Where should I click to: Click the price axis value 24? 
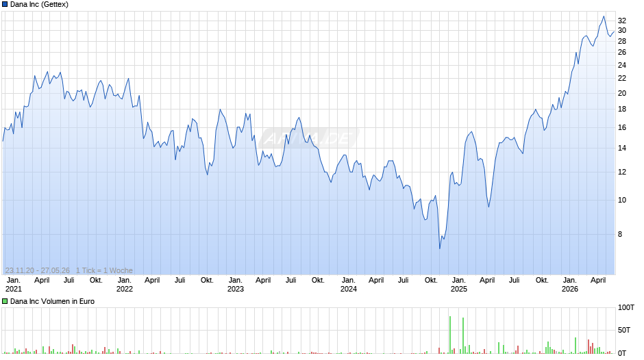pos(622,65)
